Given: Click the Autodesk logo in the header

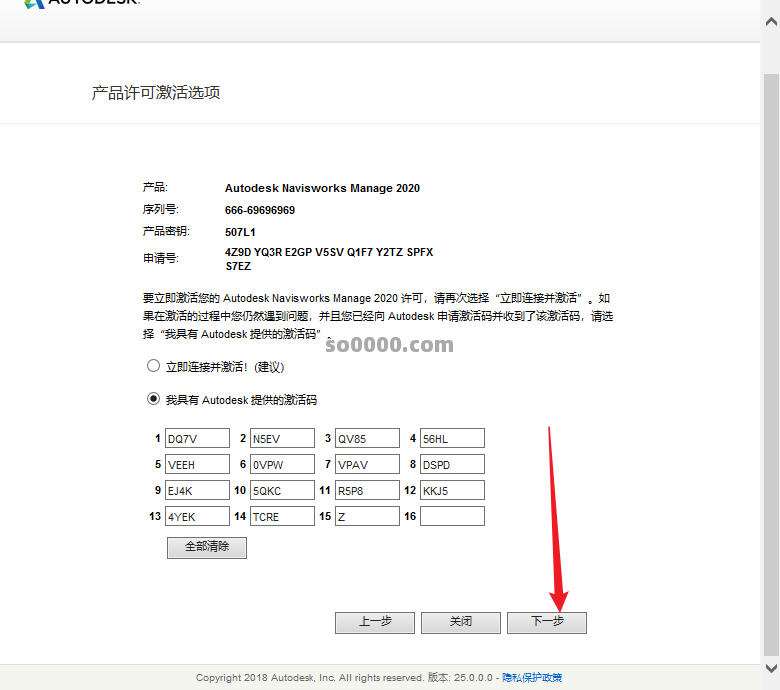Looking at the screenshot, I should pyautogui.click(x=80, y=4).
